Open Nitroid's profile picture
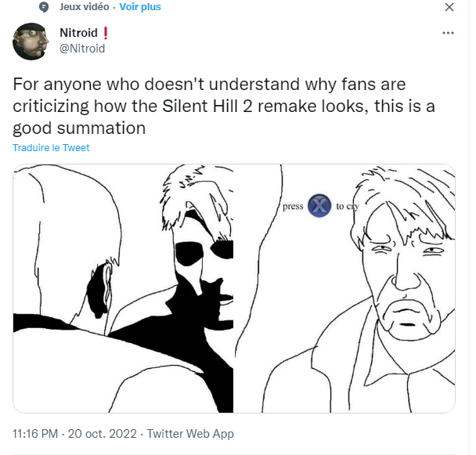The image size is (476, 455). [32, 42]
